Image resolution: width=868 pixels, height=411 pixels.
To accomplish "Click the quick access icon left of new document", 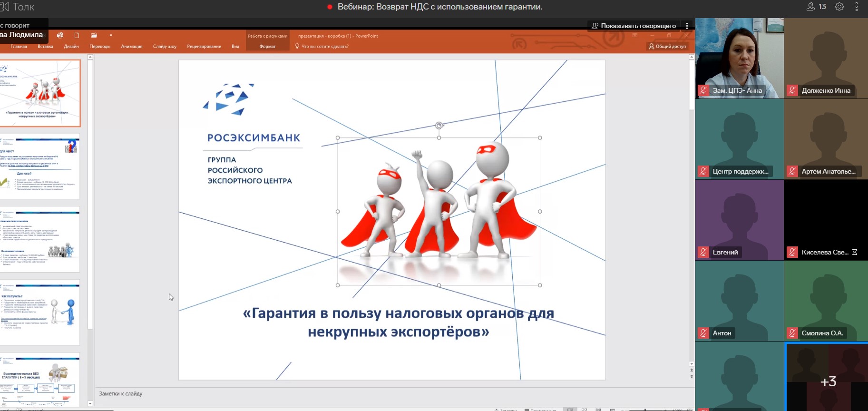I will [x=60, y=36].
